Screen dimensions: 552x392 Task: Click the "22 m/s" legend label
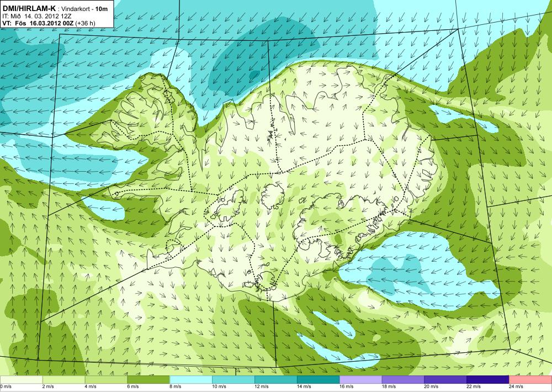click(x=474, y=386)
